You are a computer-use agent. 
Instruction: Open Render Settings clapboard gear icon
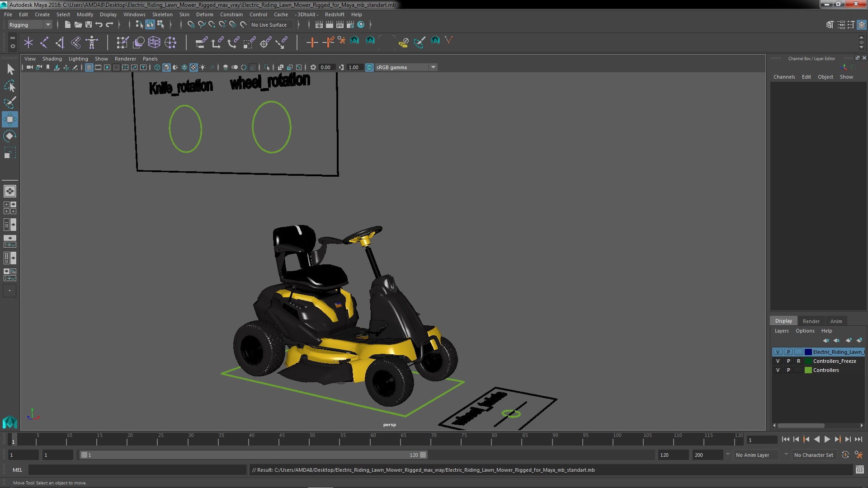(x=350, y=25)
